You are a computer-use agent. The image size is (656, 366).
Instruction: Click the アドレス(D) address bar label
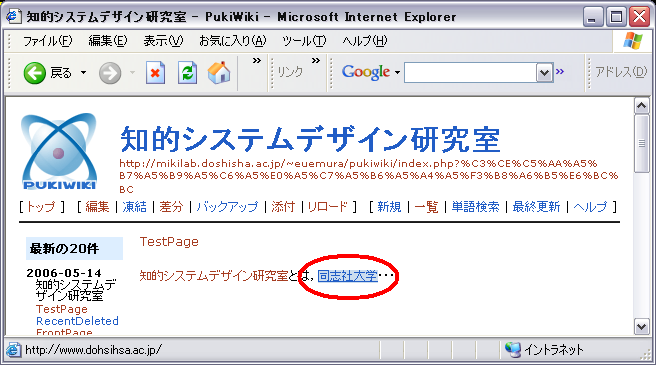(x=621, y=72)
